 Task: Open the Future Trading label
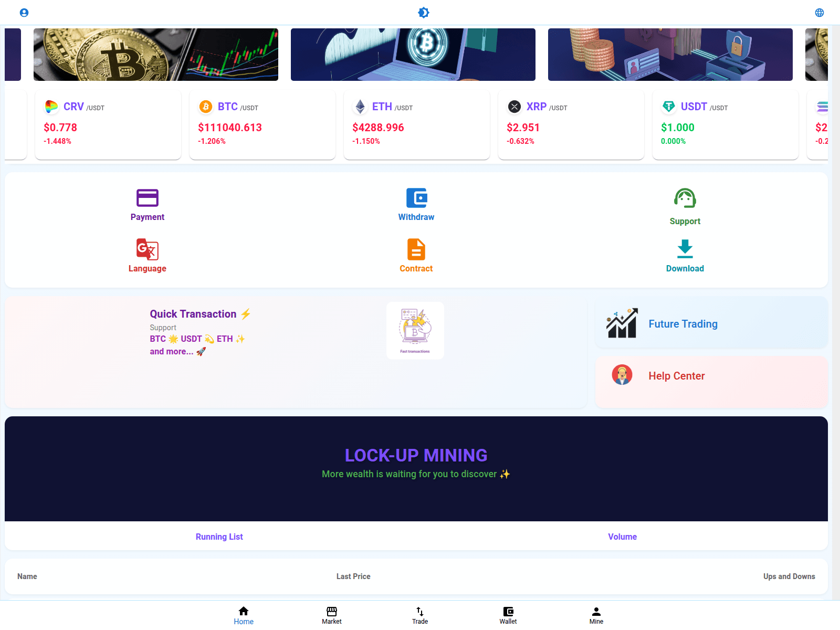click(683, 324)
